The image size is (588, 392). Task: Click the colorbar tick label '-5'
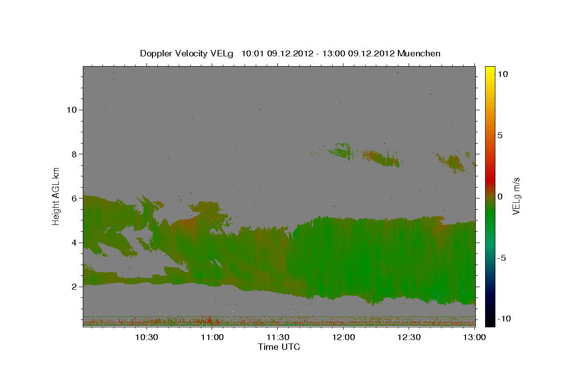pyautogui.click(x=502, y=258)
